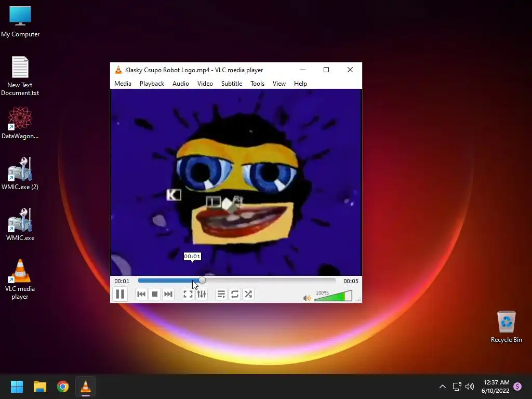The image size is (532, 399).
Task: Show extended settings (equalizer icon)
Action: (202, 294)
